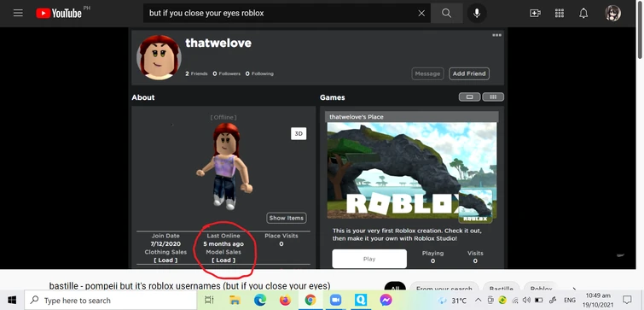The image size is (644, 310).
Task: Expand the next filter chips arrow
Action: pos(575,289)
